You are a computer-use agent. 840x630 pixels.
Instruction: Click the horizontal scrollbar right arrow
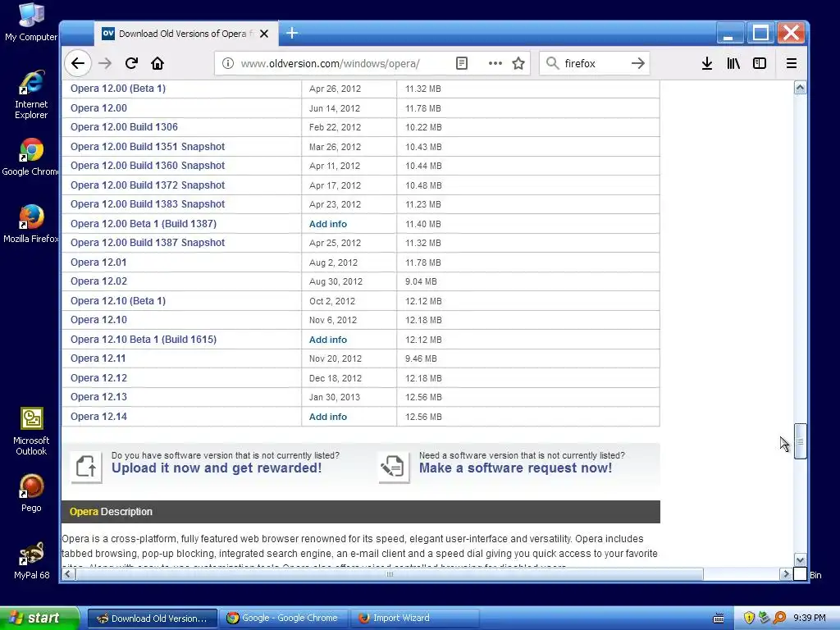click(x=785, y=573)
